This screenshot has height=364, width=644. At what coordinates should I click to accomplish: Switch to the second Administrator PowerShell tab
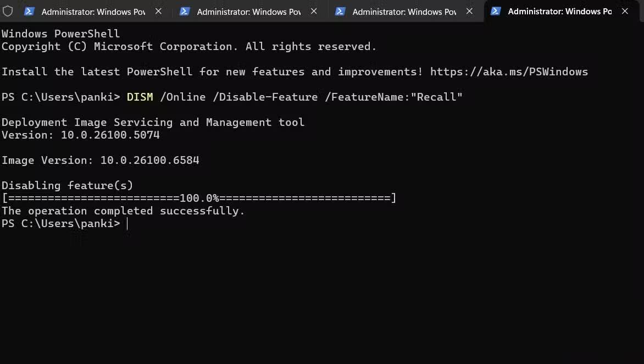pyautogui.click(x=243, y=11)
